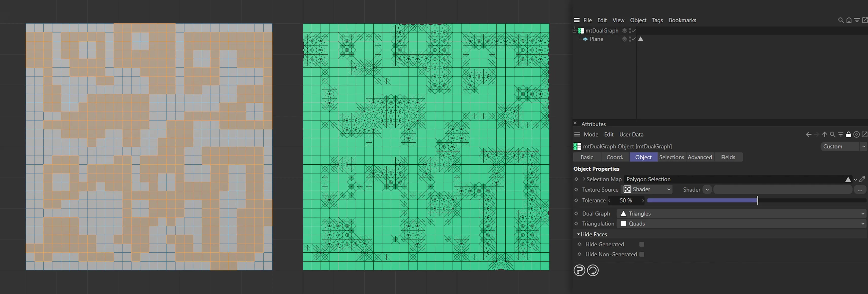Toggle mtDualGraph's enable checkmark
Image resolution: width=868 pixels, height=294 pixels.
tap(634, 30)
